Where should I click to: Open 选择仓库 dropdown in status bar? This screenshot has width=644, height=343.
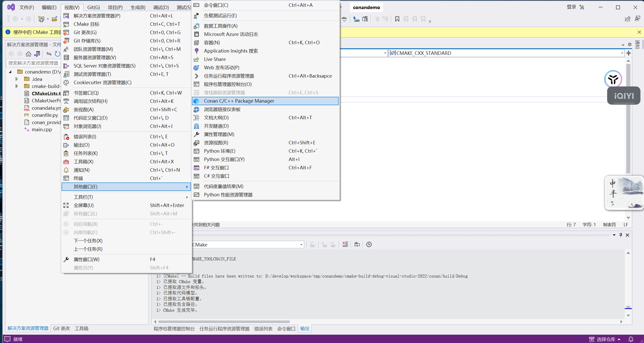[605, 339]
